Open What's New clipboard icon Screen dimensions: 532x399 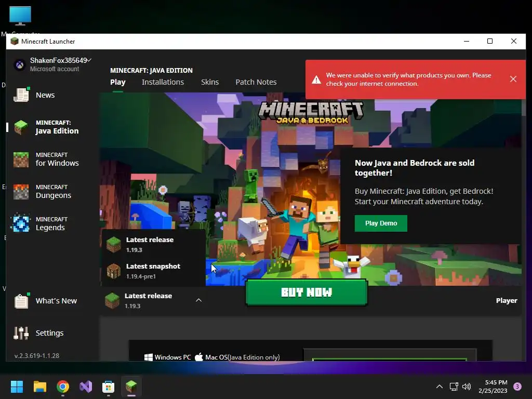[21, 301]
